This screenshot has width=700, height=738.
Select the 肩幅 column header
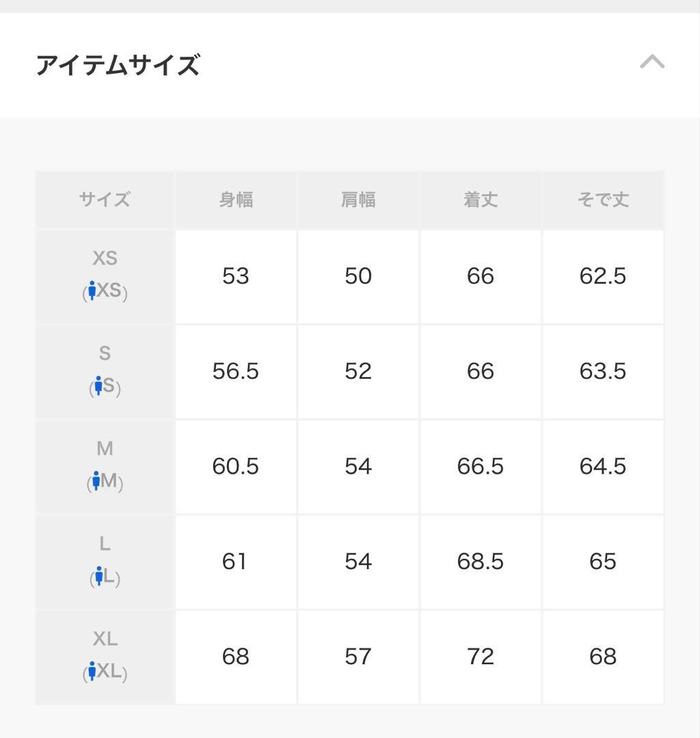[358, 200]
